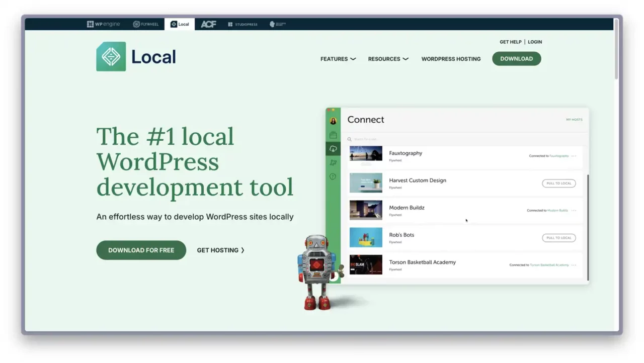Image resolution: width=644 pixels, height=363 pixels.
Task: Open the Genesis brand tab after StudioPress
Action: (277, 24)
